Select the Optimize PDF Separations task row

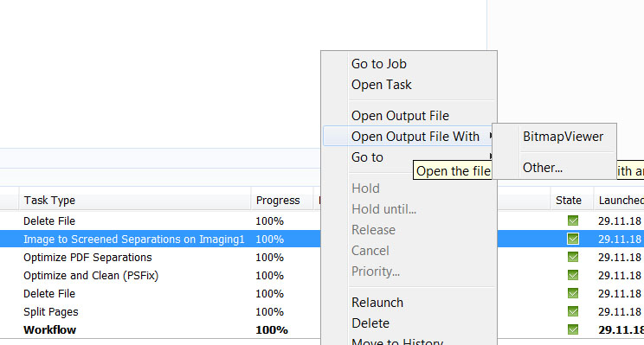160,257
